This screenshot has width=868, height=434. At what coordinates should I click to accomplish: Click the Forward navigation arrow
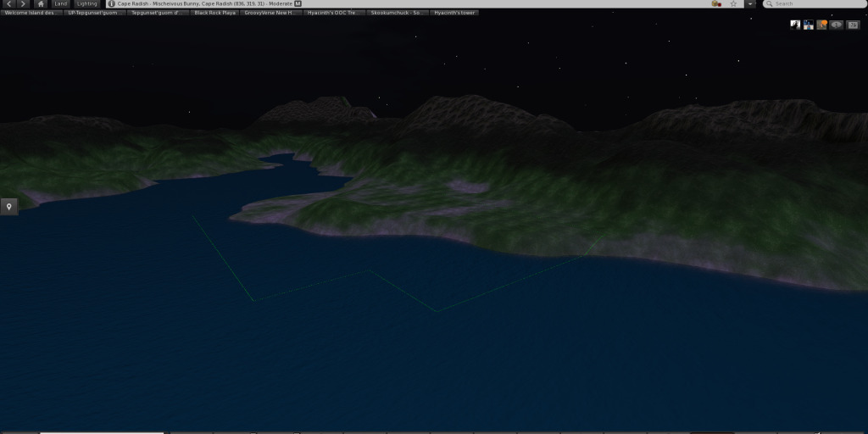pos(23,3)
